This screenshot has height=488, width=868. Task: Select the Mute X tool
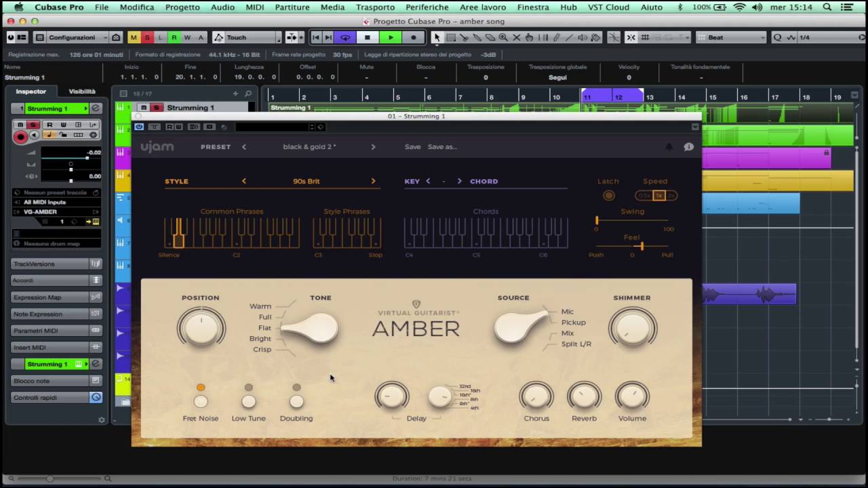(516, 37)
